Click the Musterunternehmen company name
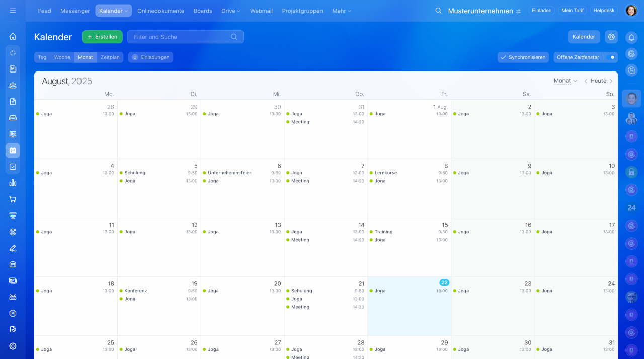644x359 pixels. pos(480,11)
